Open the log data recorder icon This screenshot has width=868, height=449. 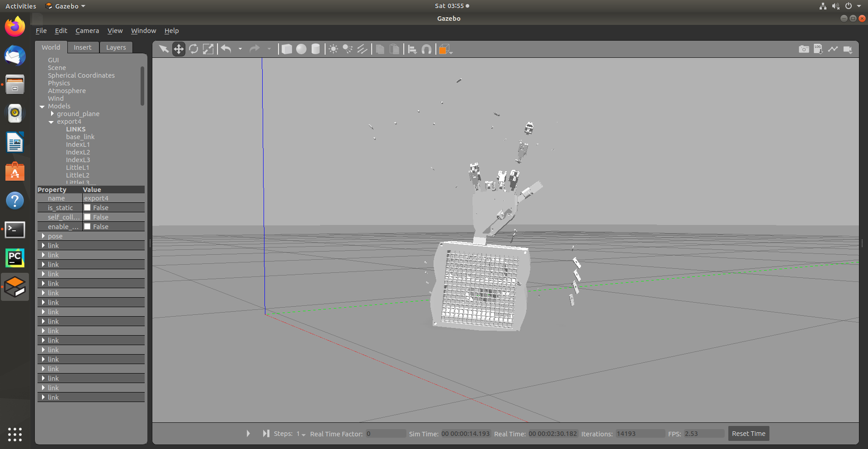click(x=818, y=49)
